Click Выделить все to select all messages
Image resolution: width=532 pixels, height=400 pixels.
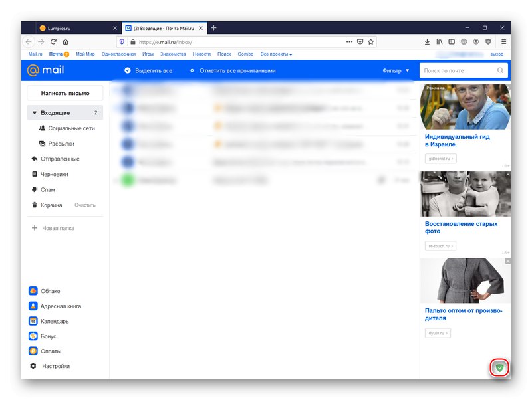coord(148,70)
